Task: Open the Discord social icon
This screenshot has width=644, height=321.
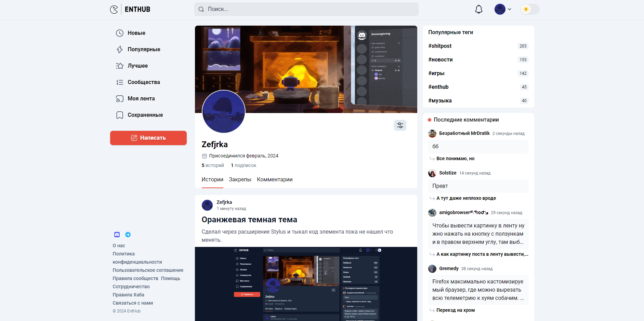Action: point(117,235)
